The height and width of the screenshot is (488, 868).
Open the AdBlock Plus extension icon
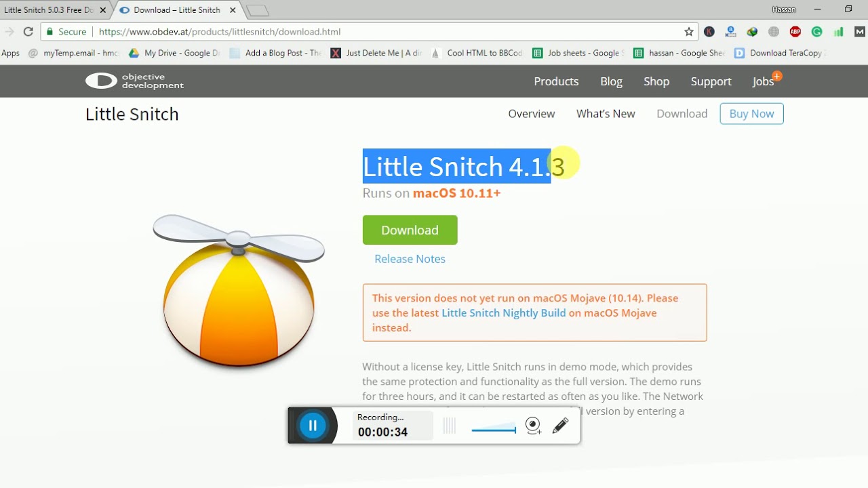(795, 32)
